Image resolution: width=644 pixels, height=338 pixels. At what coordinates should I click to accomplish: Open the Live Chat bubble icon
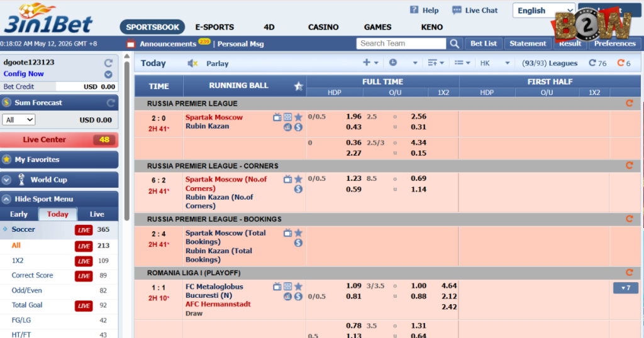click(457, 10)
